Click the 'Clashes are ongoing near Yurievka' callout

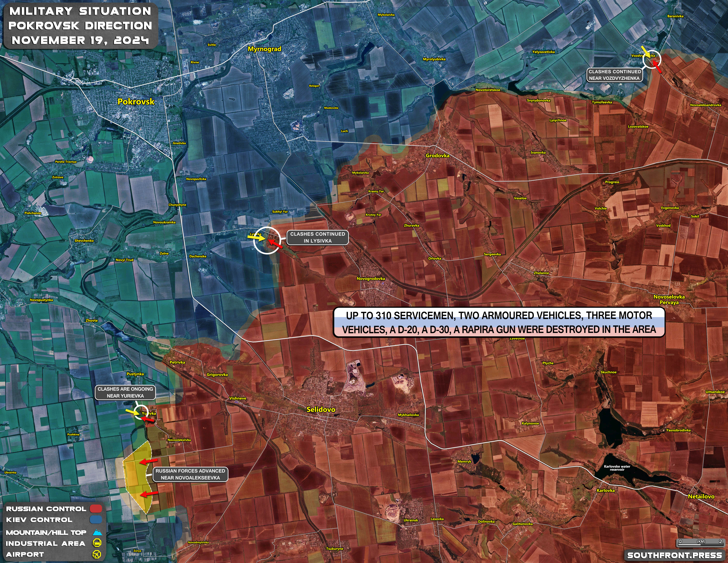[x=125, y=393]
